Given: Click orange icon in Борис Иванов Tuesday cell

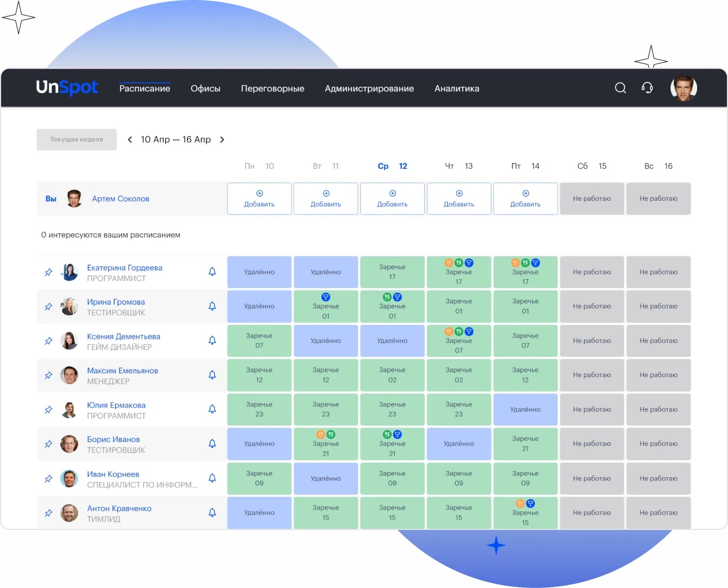Looking at the screenshot, I should [321, 435].
